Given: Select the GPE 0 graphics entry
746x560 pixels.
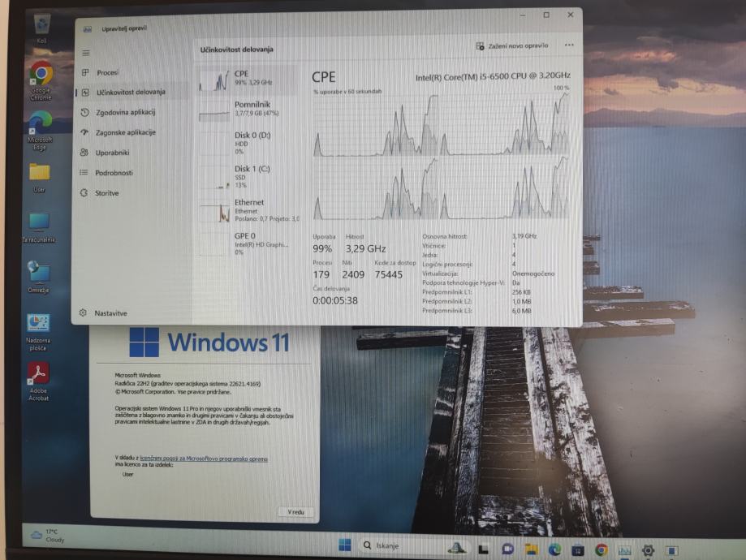Looking at the screenshot, I should coord(248,243).
